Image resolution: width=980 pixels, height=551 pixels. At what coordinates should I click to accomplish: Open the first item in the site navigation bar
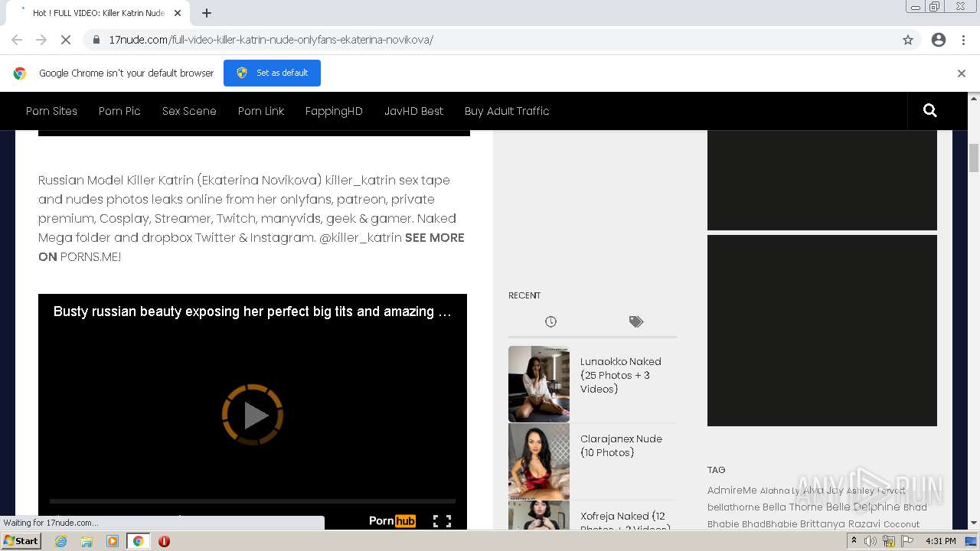click(x=51, y=111)
